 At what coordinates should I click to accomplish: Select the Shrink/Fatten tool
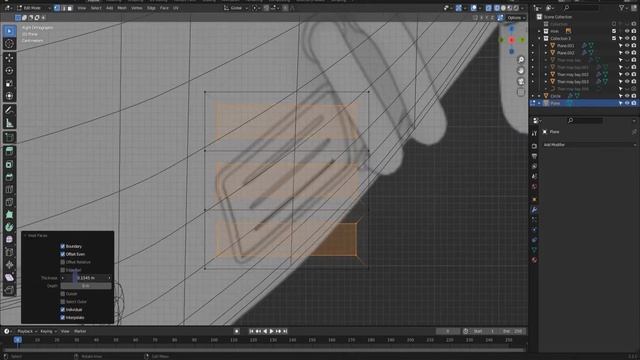tap(9, 265)
